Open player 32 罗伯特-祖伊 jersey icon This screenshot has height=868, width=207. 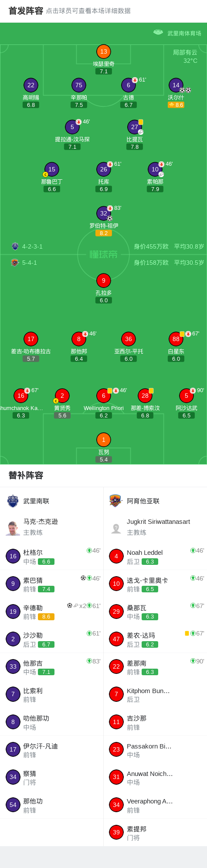click(104, 213)
